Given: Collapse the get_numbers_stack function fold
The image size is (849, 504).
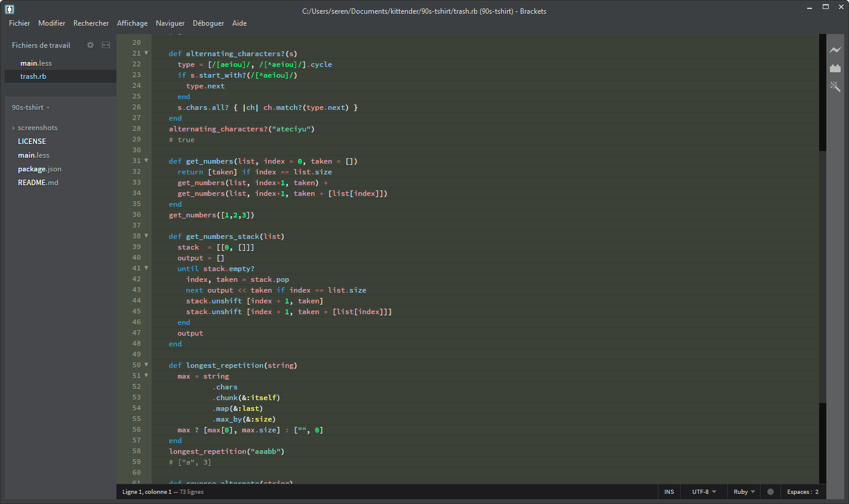Looking at the screenshot, I should (146, 236).
